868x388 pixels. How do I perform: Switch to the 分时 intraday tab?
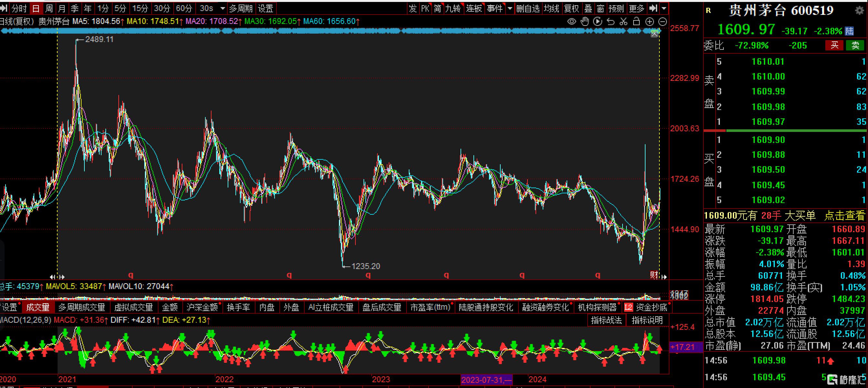(x=19, y=8)
